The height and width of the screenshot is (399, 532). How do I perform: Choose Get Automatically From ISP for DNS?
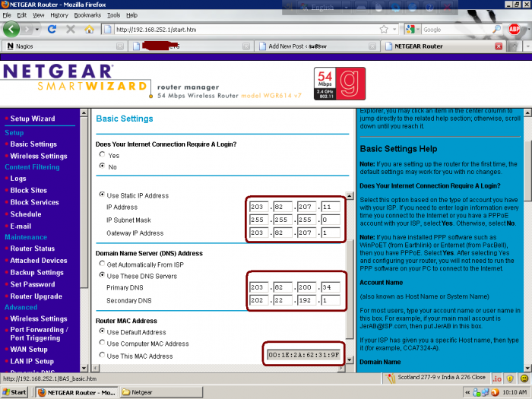point(102,264)
